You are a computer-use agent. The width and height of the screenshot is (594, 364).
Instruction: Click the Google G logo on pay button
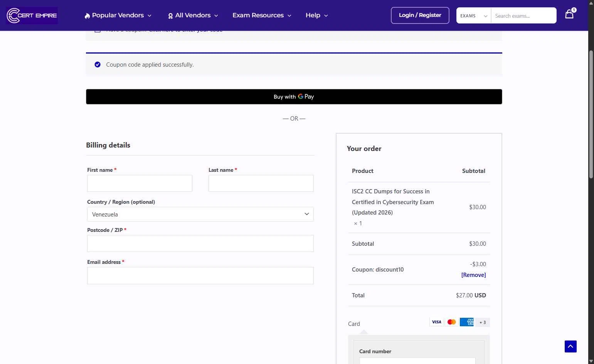[301, 96]
